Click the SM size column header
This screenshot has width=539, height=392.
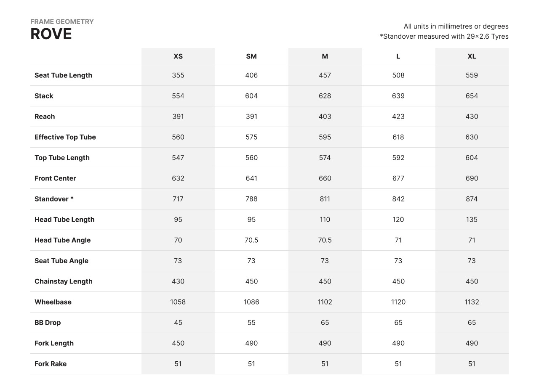pyautogui.click(x=251, y=56)
